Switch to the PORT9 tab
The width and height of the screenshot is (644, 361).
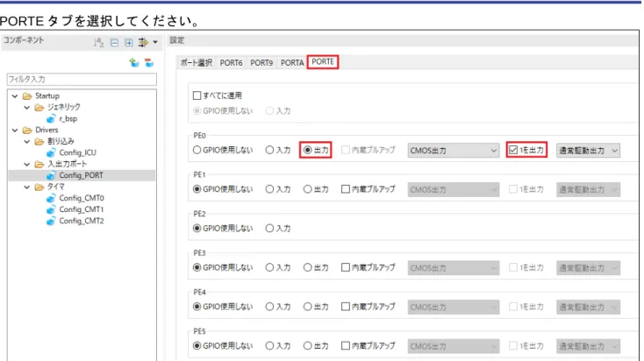pos(261,63)
